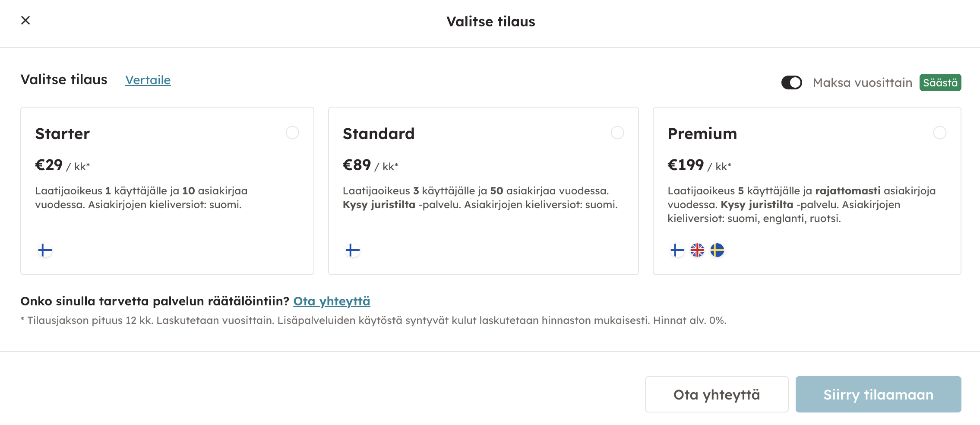
Task: Select the Standard plan radio button
Action: click(x=617, y=133)
